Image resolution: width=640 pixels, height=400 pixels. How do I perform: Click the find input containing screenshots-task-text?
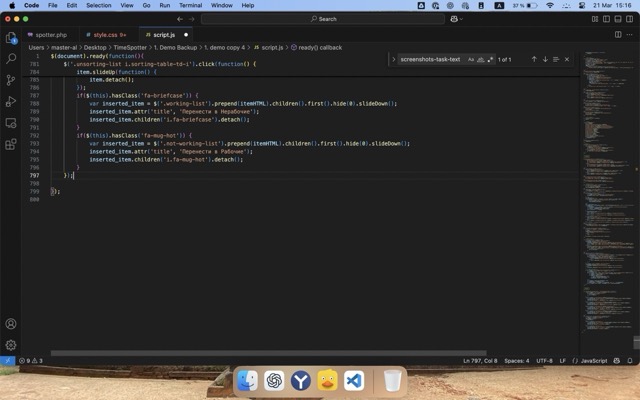click(430, 59)
